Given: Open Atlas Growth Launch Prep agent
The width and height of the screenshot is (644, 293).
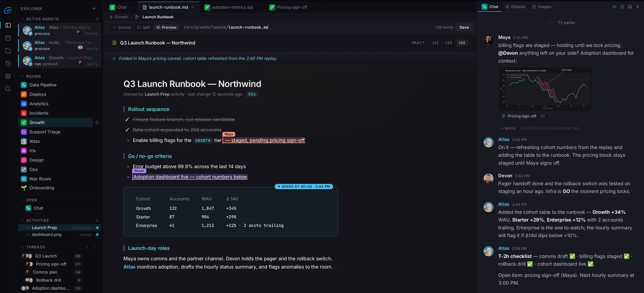Looking at the screenshot, I should [60, 61].
